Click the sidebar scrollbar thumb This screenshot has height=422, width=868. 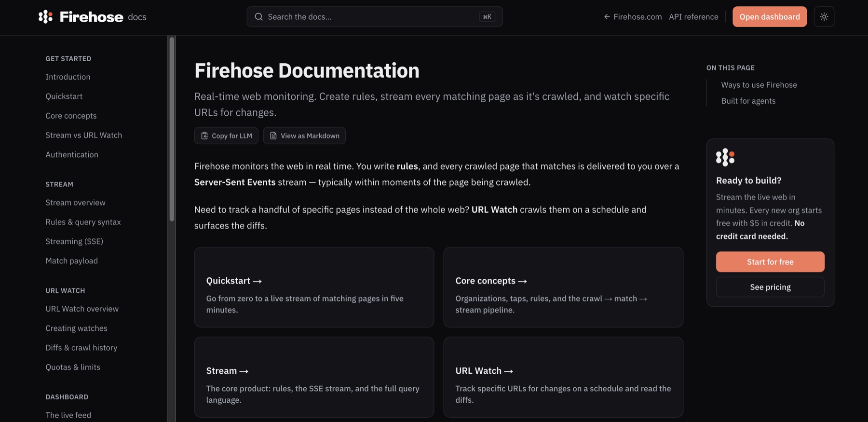172,129
